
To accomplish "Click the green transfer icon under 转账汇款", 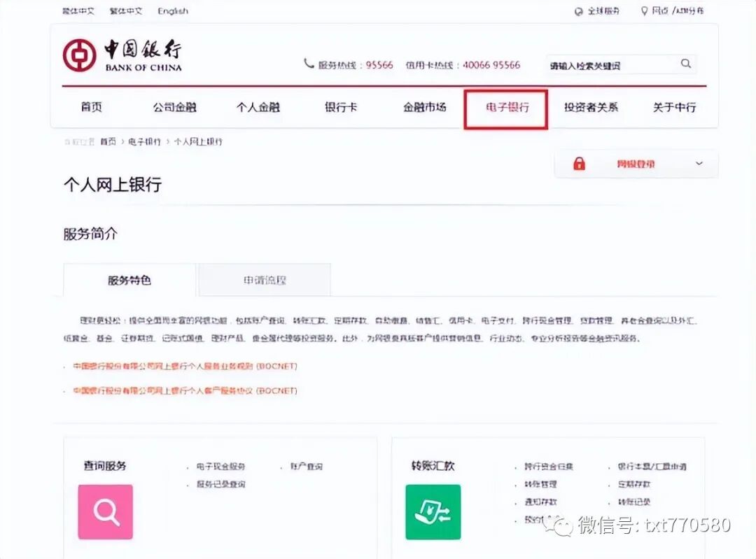I will [x=433, y=513].
